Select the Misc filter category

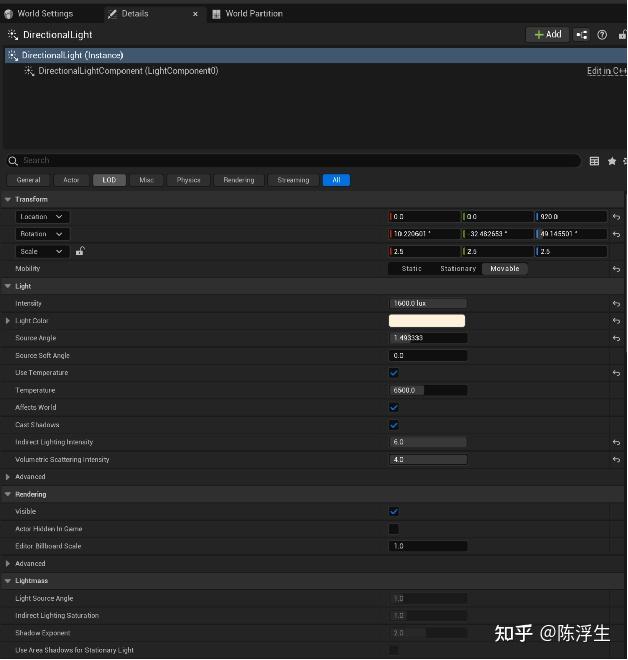pyautogui.click(x=146, y=180)
